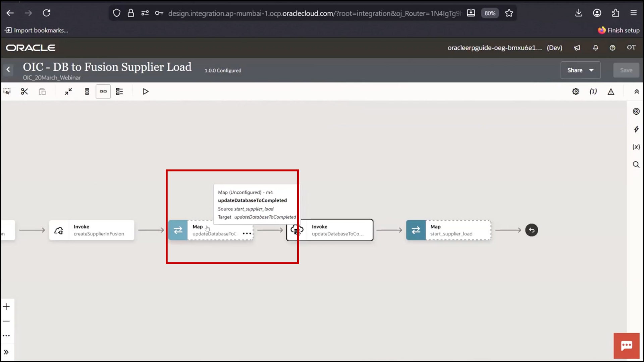Click the collapse arrows reposition icon
Viewport: 644px width, 362px height.
[68, 92]
